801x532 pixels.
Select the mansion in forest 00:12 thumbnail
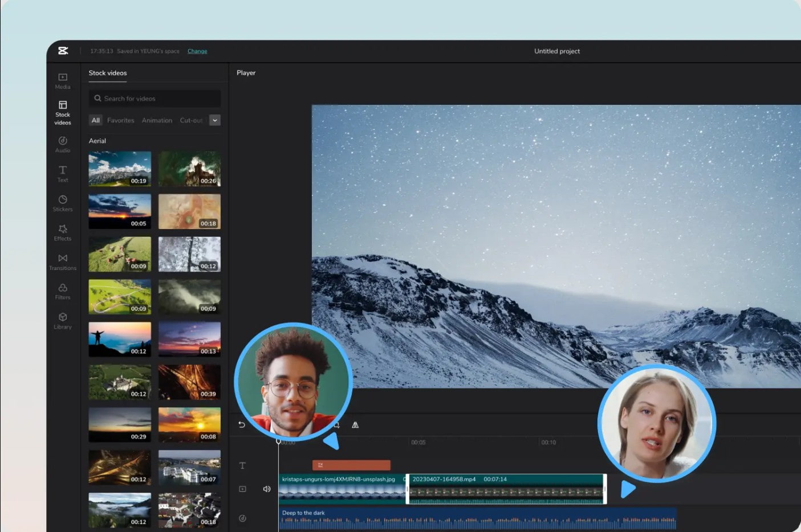pos(120,382)
